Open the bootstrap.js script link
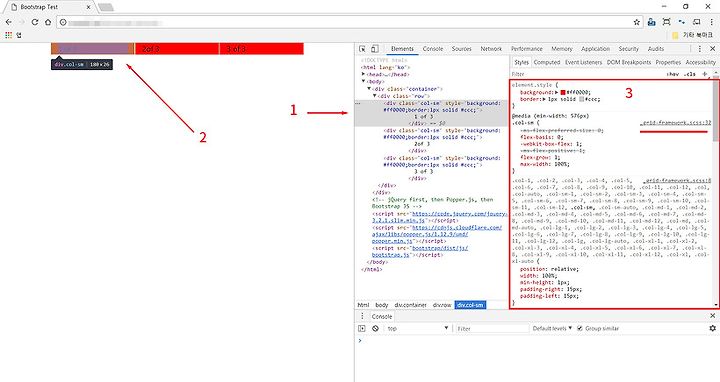The height and width of the screenshot is (382, 720). (420, 251)
